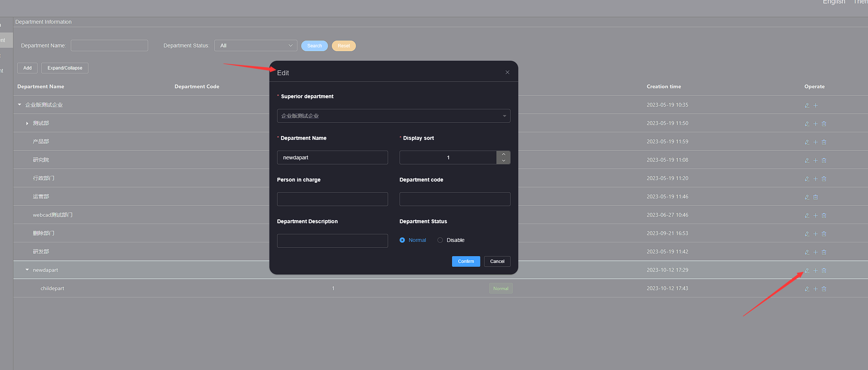Edit the 产品部 department via pencil icon
Screen dimensions: 868x370
(807, 142)
